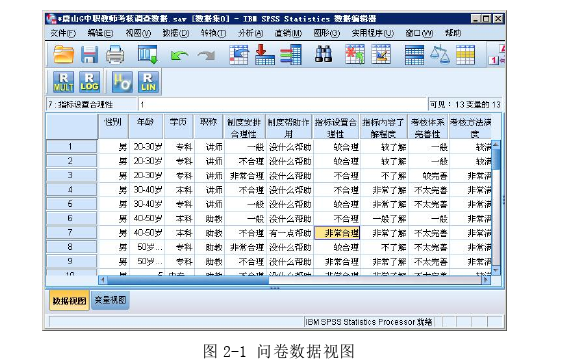Click the Weight cases scales icon
Viewport: 564px width, 361px height.
440,55
